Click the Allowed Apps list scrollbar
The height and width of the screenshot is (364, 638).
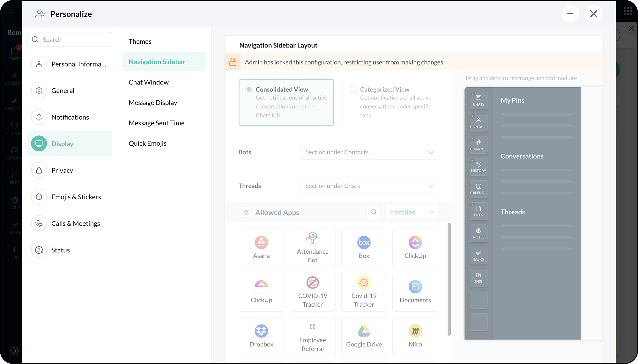pyautogui.click(x=449, y=279)
